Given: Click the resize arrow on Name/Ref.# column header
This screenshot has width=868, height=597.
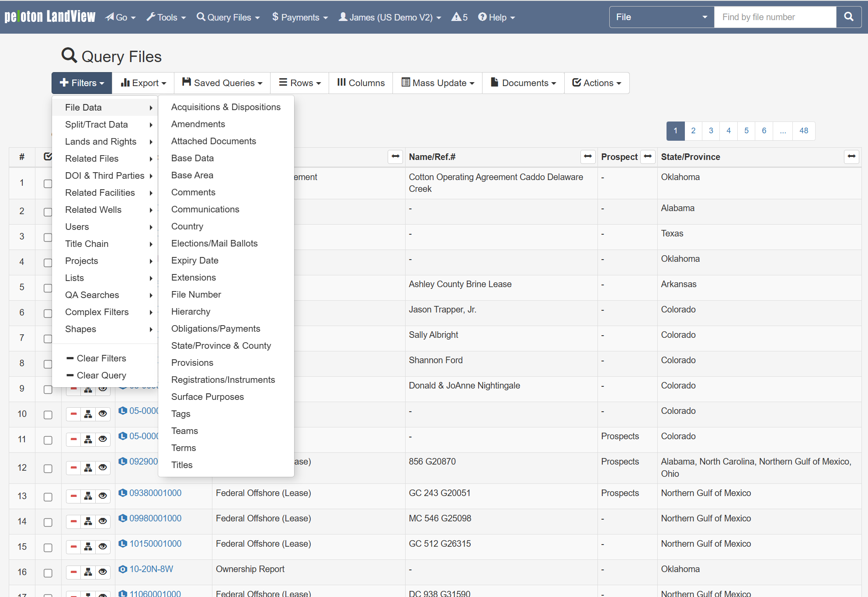Looking at the screenshot, I should click(588, 157).
